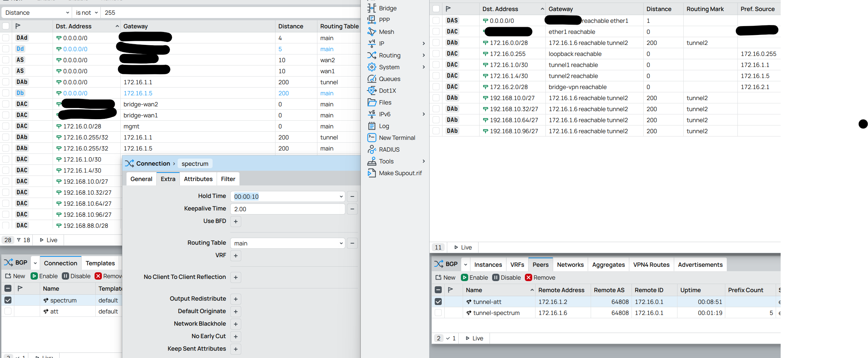The image size is (868, 358).
Task: Add the Use BFD option
Action: coord(236,221)
